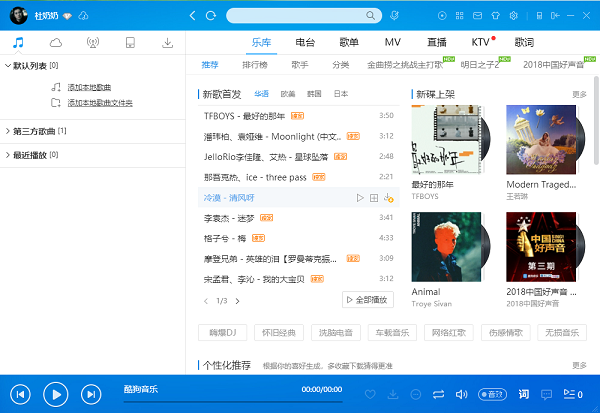Viewport: 600px width, 413px height.
Task: Select the 韩国 new songs filter
Action: pos(314,94)
